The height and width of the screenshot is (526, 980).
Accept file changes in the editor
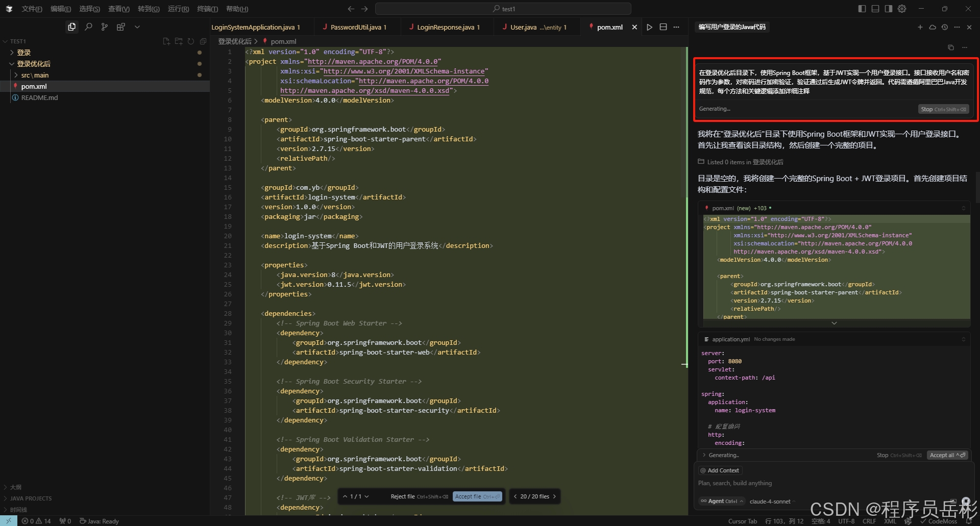(477, 496)
